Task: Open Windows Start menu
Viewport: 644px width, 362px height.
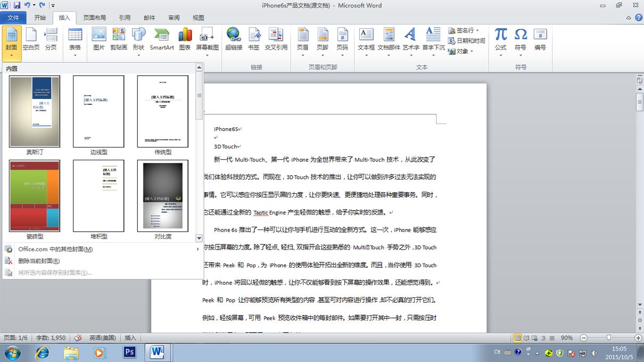Action: [12, 352]
